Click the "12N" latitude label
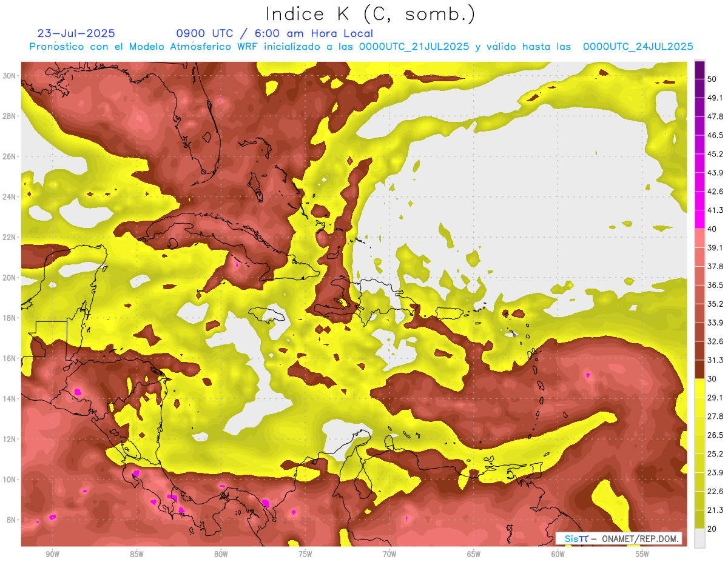The height and width of the screenshot is (562, 728). pyautogui.click(x=9, y=439)
